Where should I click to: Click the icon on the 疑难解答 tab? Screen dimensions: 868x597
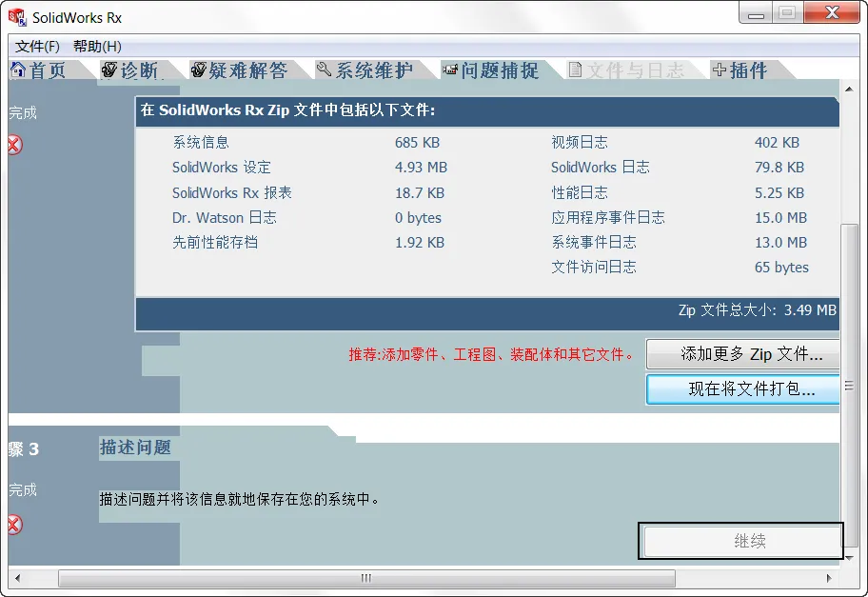198,70
